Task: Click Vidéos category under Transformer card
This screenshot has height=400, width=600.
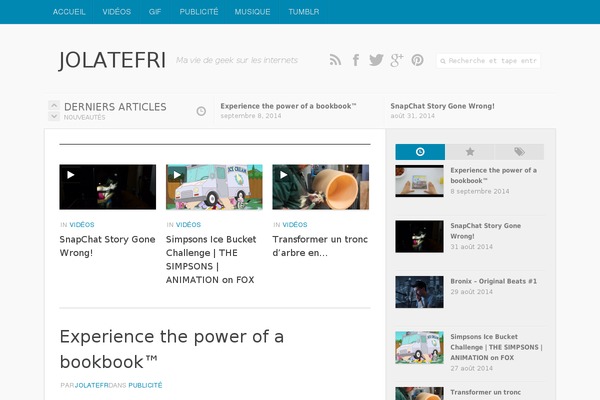Action: [295, 225]
